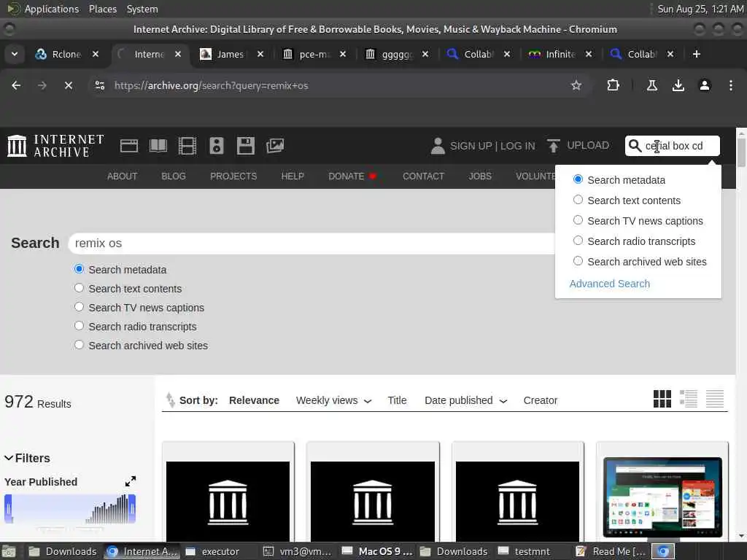
Task: Stop page loading with X button
Action: pos(68,85)
